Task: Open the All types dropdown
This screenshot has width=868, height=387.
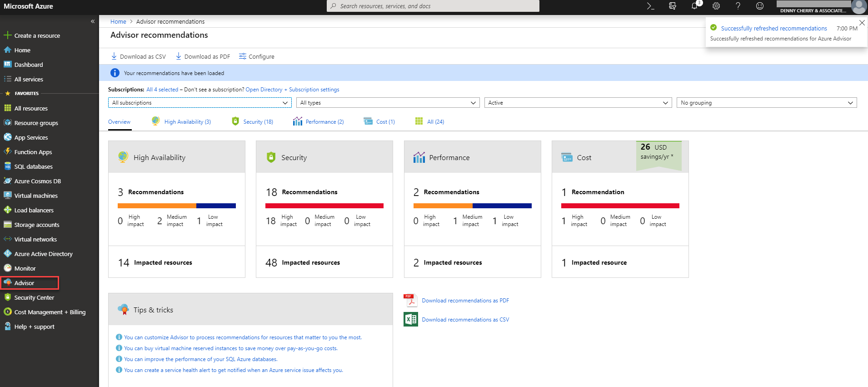Action: pyautogui.click(x=388, y=103)
